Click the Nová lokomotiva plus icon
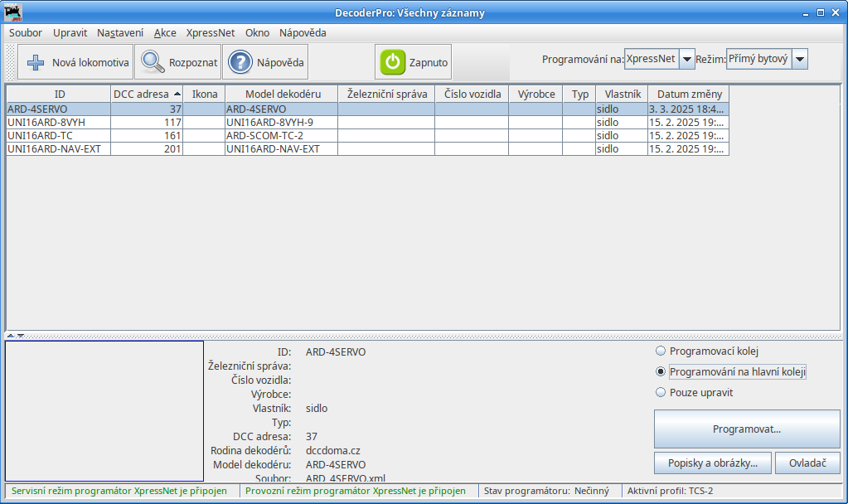 (x=35, y=62)
